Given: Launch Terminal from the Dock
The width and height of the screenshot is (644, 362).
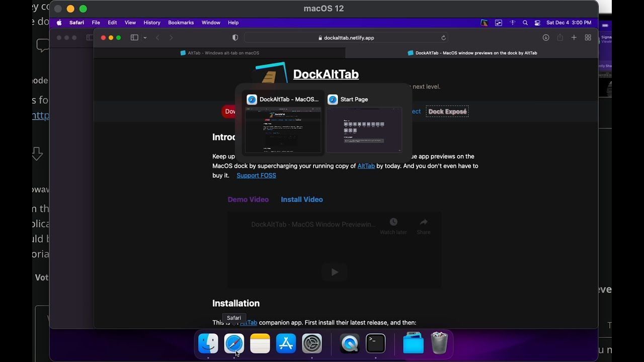Looking at the screenshot, I should [375, 344].
